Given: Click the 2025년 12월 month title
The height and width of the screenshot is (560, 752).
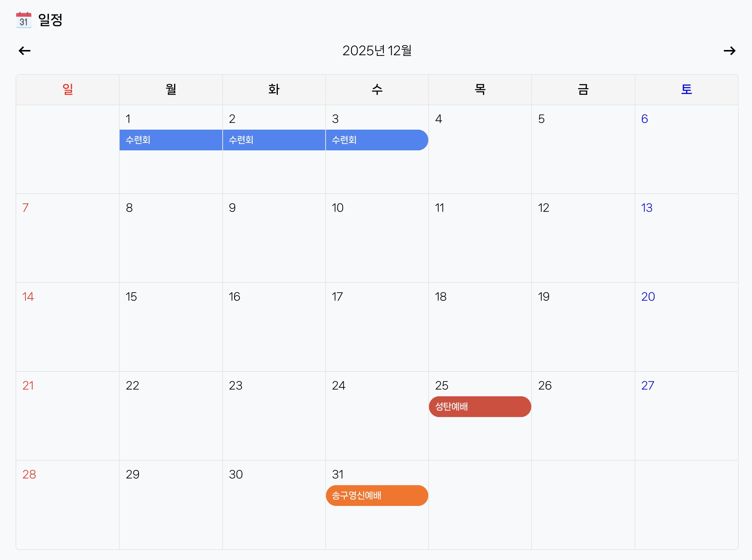Looking at the screenshot, I should click(x=377, y=51).
